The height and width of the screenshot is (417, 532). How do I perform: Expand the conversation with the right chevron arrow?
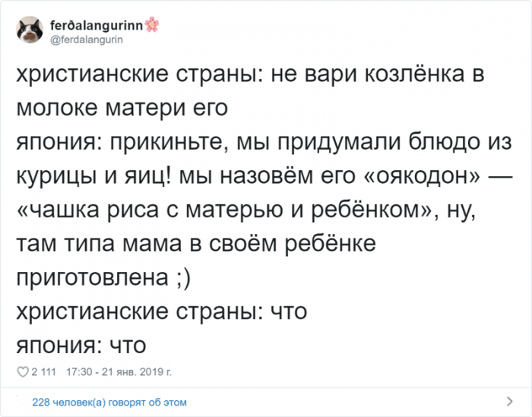click(510, 401)
